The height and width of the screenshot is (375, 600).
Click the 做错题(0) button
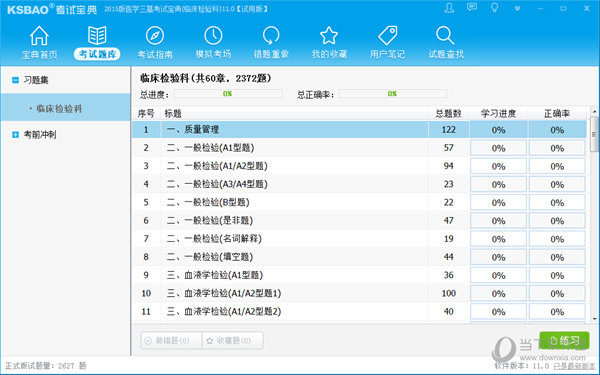pos(171,340)
